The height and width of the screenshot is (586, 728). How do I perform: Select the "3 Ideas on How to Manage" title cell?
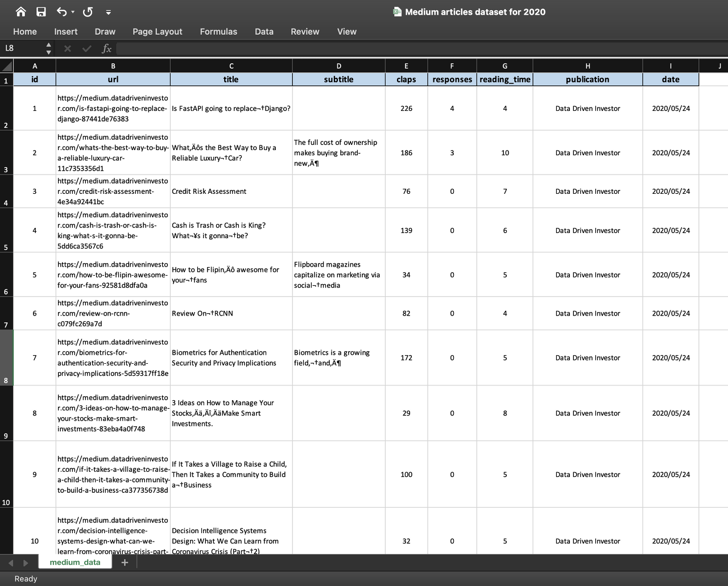point(231,413)
